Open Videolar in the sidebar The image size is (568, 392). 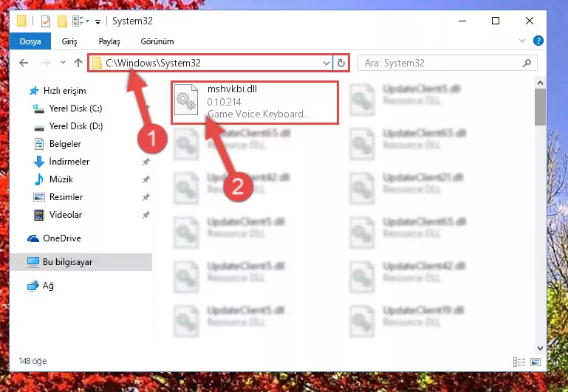click(x=66, y=215)
